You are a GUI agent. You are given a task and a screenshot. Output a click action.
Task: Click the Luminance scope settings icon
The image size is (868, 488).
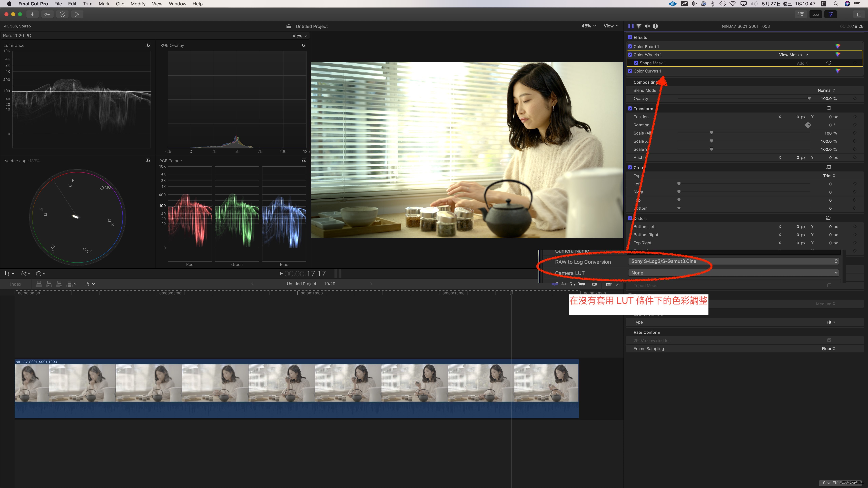[148, 45]
